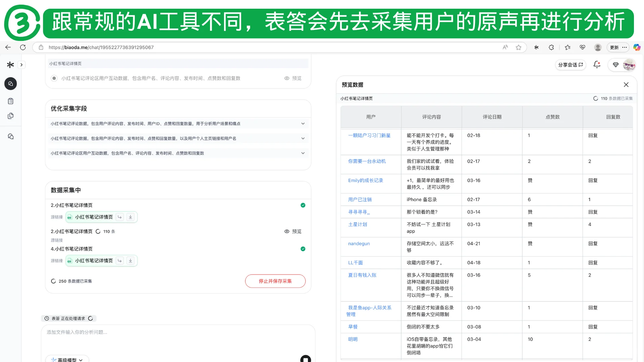Click the 分享会话 menu item

point(571,65)
